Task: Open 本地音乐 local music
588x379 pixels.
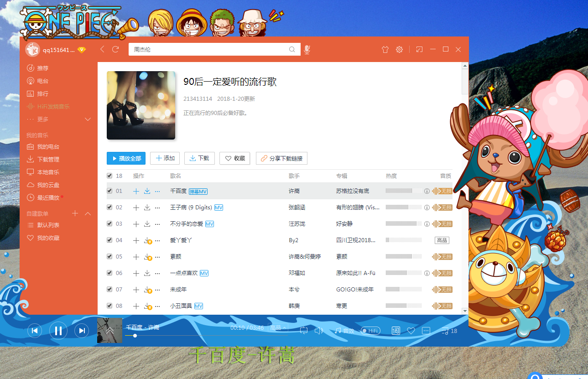Action: point(43,172)
